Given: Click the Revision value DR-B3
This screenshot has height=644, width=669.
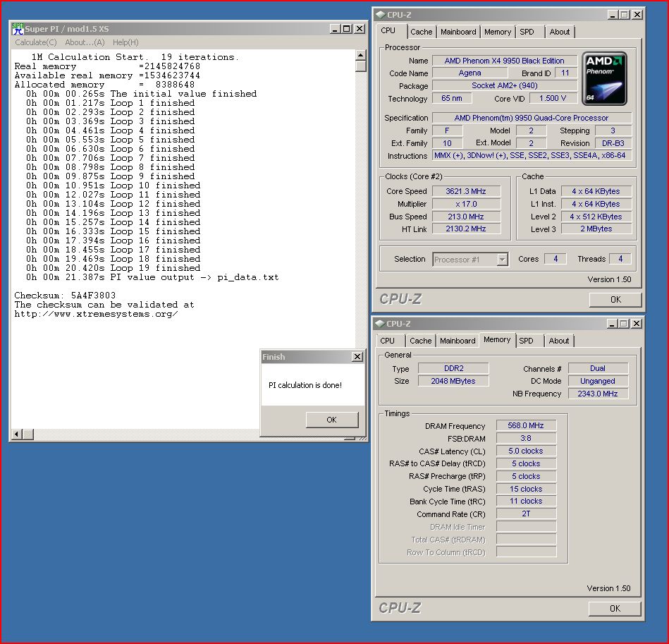Looking at the screenshot, I should (613, 143).
